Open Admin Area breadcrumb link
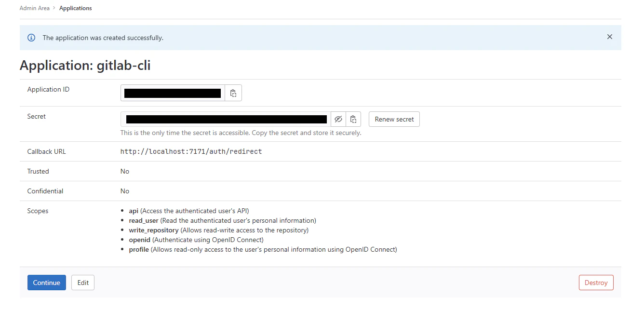 tap(35, 8)
